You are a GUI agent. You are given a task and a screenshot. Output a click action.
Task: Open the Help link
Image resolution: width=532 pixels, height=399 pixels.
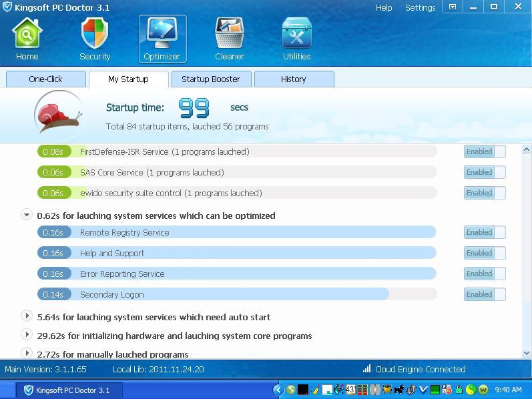coord(384,7)
